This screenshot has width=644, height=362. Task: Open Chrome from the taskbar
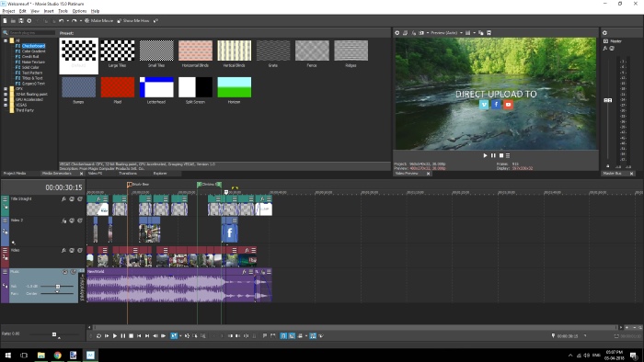pos(57,356)
